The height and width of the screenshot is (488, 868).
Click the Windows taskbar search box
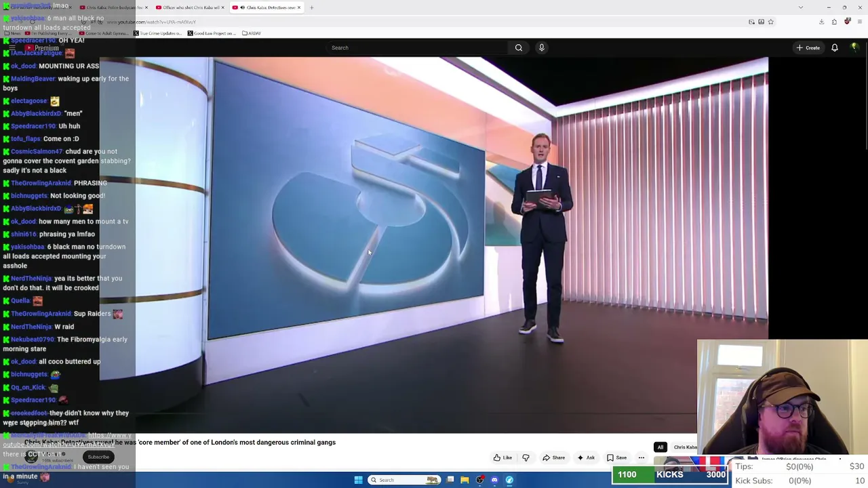pyautogui.click(x=404, y=480)
